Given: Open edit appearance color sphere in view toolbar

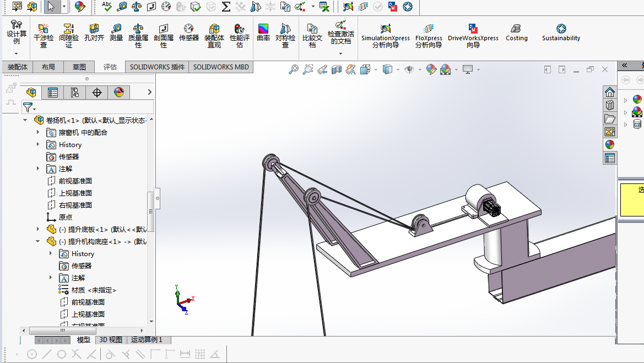Looking at the screenshot, I should 431,69.
